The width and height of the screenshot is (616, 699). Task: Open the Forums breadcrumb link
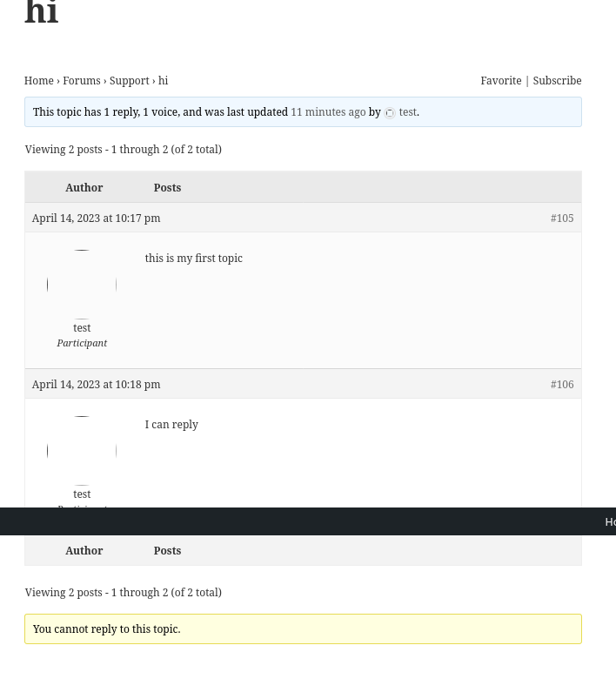pos(81,80)
